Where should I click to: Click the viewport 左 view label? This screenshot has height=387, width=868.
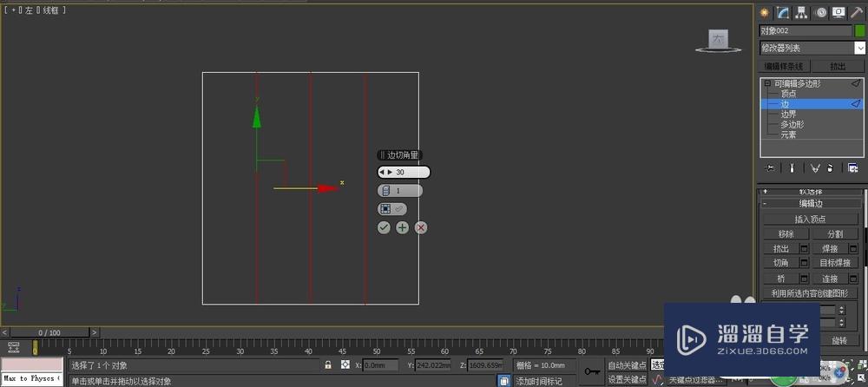(29, 10)
